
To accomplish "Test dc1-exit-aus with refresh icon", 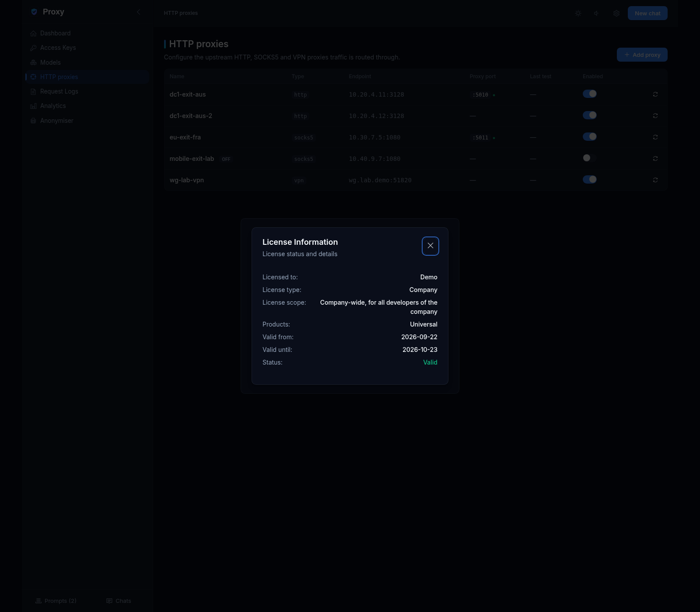I will tap(655, 94).
